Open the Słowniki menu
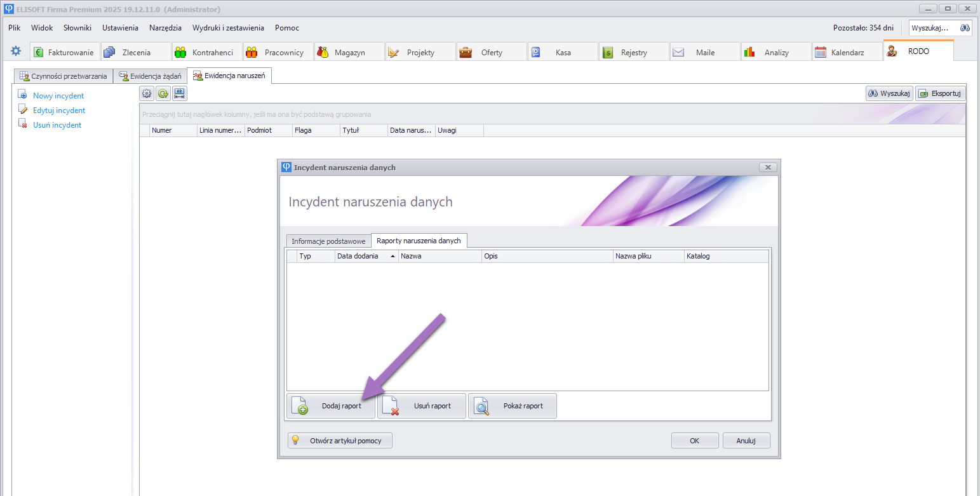This screenshot has height=496, width=980. tap(77, 28)
